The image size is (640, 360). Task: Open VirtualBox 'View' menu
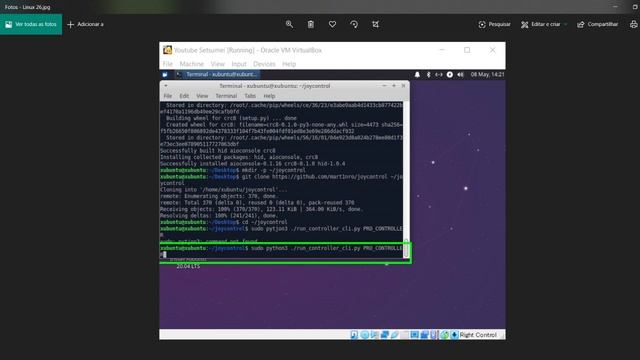pos(218,64)
